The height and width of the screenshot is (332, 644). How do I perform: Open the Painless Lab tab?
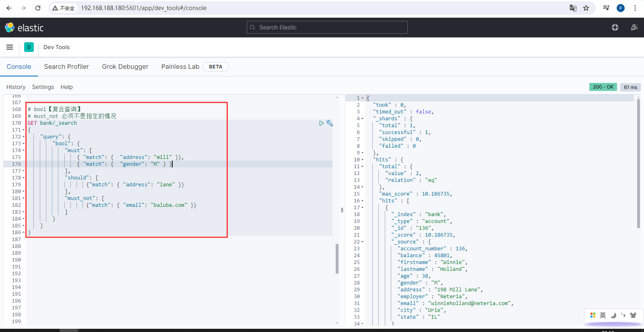click(180, 66)
